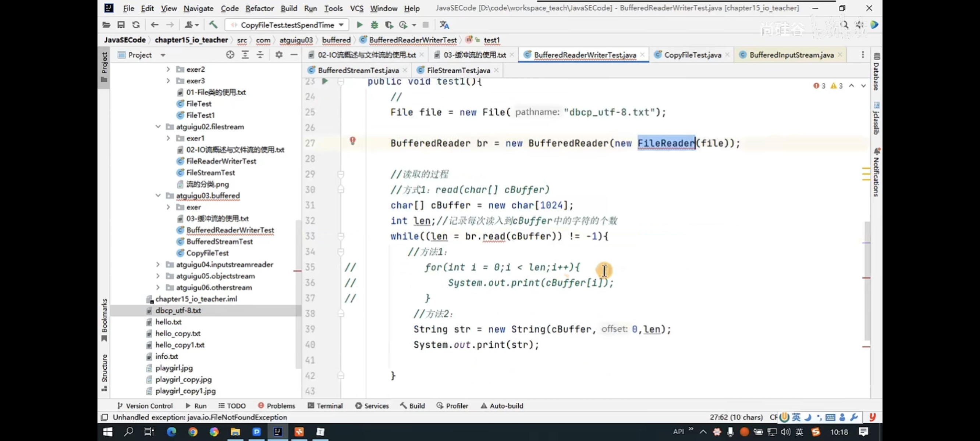Open the Refactor menu
Screen dimensions: 980x441
259,8
